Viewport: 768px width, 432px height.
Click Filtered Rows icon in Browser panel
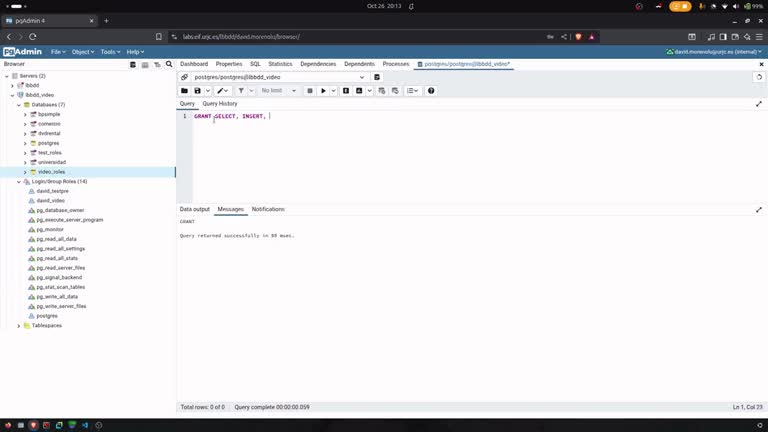pyautogui.click(x=157, y=64)
